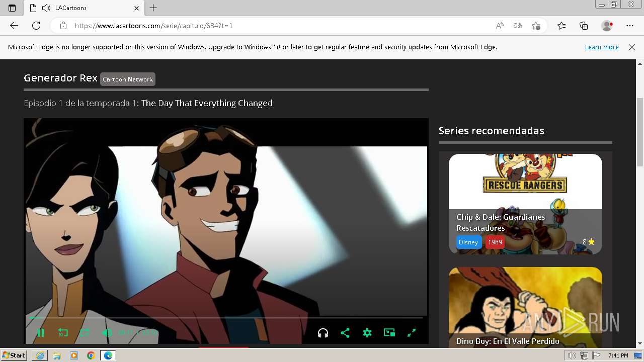Share the video using share icon
The image size is (644, 362).
(x=345, y=333)
